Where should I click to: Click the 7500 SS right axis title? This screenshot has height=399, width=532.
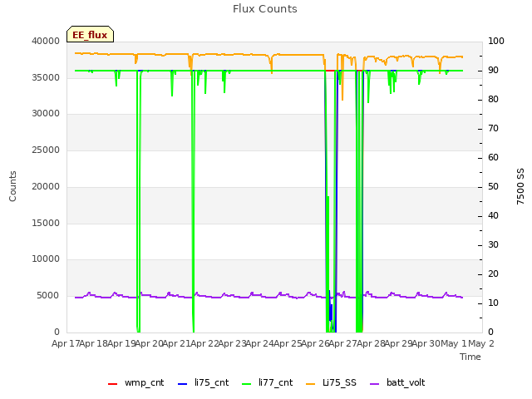[x=520, y=186]
